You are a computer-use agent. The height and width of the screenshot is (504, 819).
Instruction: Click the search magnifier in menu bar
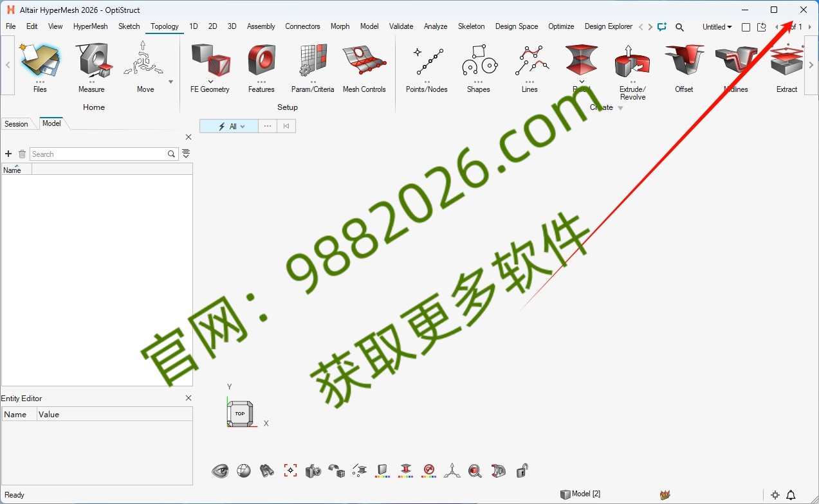click(679, 27)
